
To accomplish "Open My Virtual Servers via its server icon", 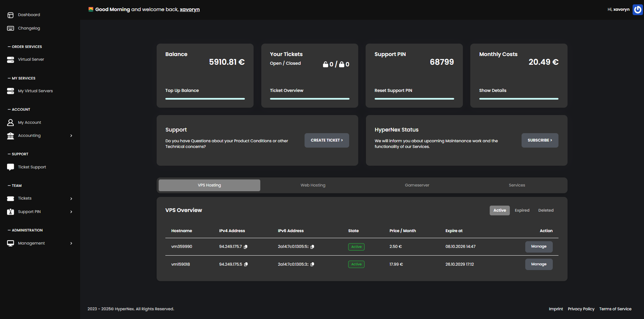I will click(10, 91).
